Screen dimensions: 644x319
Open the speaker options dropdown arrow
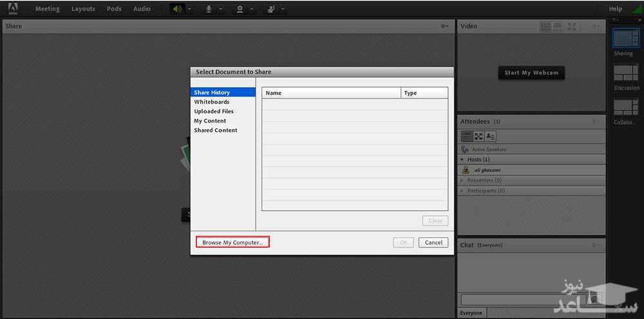pos(189,10)
